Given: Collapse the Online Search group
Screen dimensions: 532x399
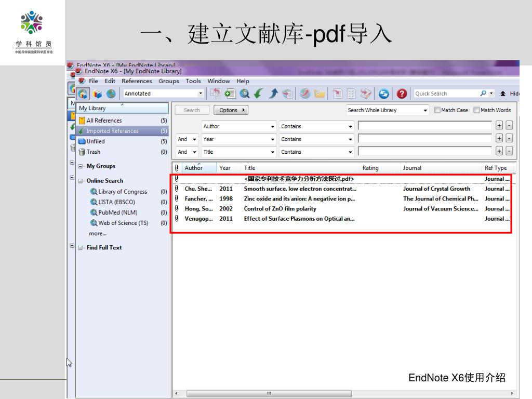Looking at the screenshot, I should point(81,181).
